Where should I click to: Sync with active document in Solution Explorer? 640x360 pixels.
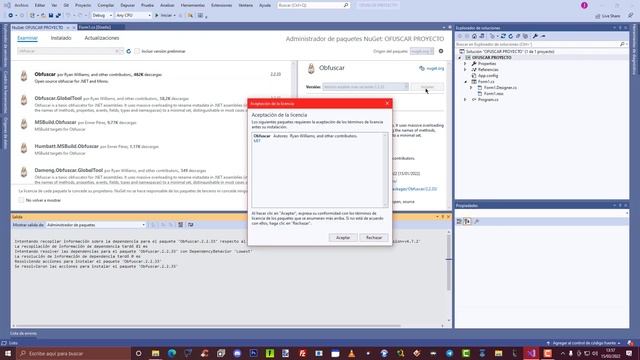pyautogui.click(x=503, y=36)
